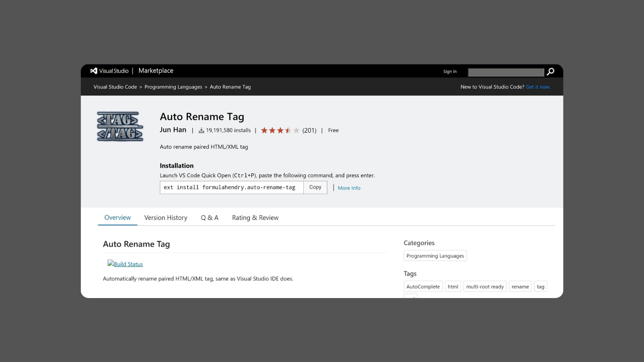Focus the Marketplace search box
Viewport: 644px width, 362px height.
[x=506, y=72]
